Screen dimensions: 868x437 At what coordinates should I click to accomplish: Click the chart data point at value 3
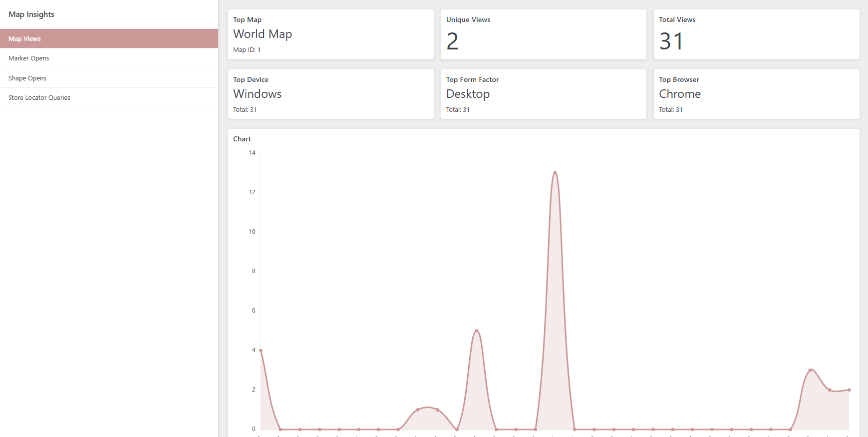click(810, 370)
